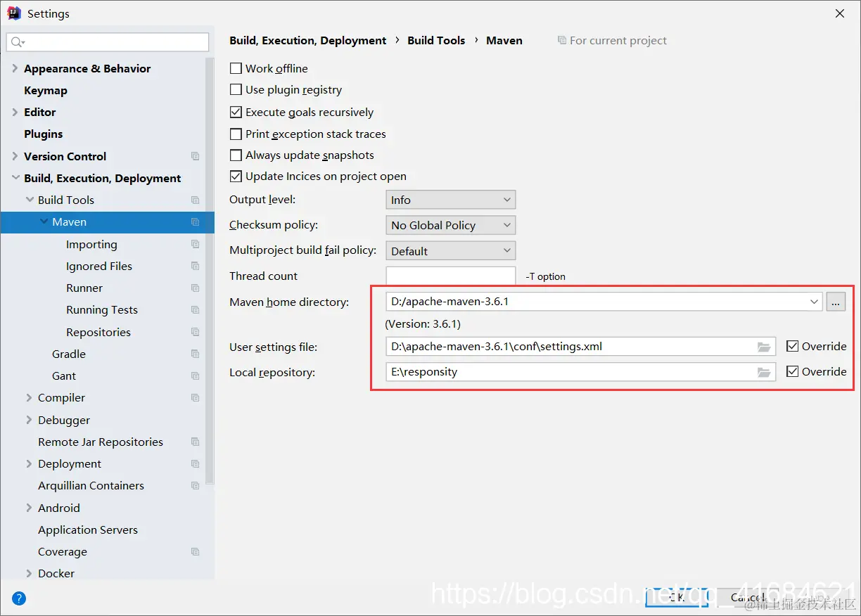861x616 pixels.
Task: Enable Use plugin registry checkbox
Action: pos(236,89)
